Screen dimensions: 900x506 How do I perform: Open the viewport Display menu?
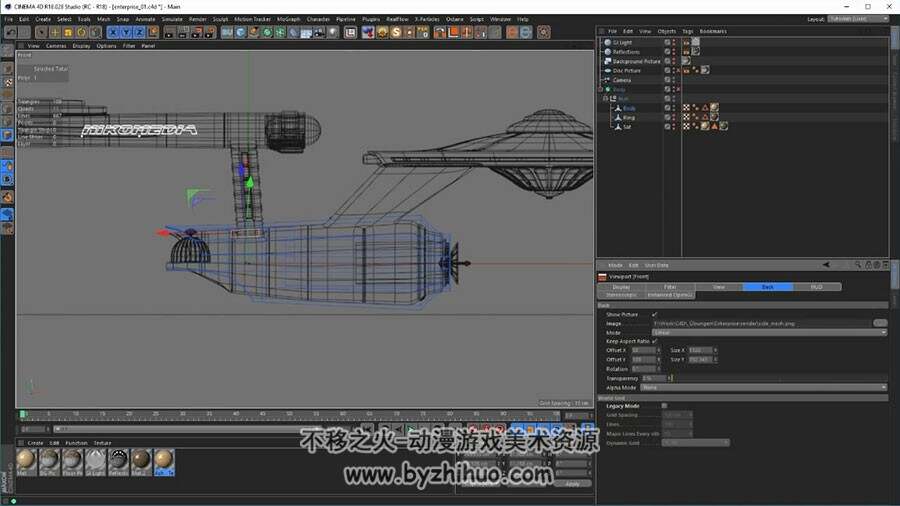click(x=81, y=45)
